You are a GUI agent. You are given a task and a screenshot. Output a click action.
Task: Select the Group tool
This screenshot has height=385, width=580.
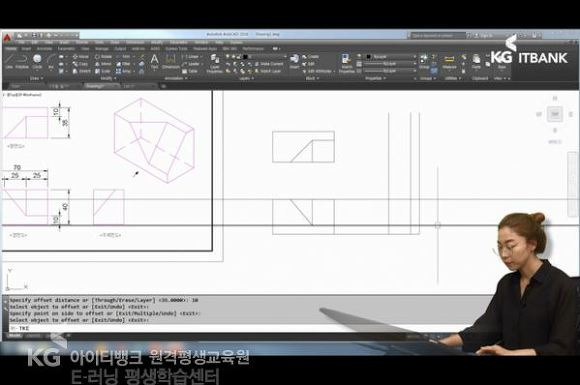[424, 61]
